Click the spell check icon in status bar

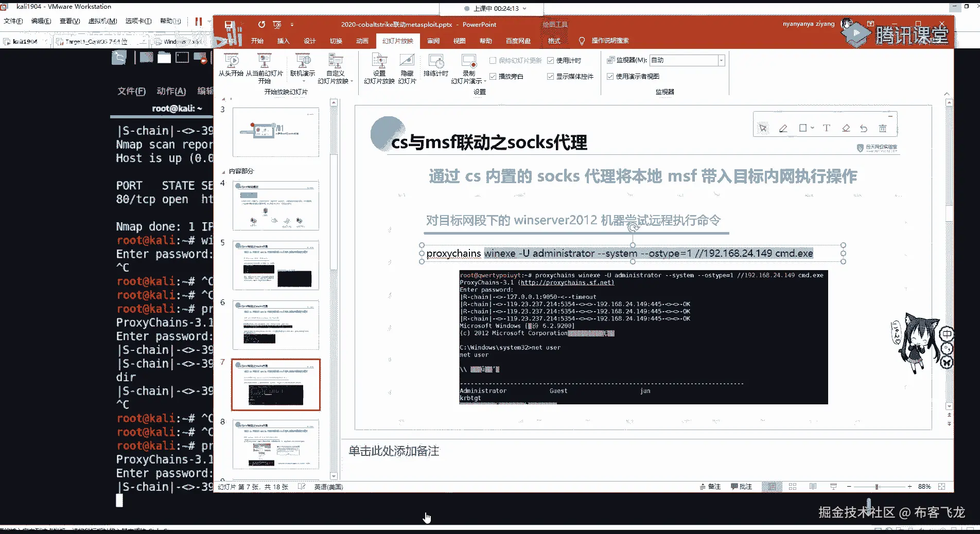pyautogui.click(x=302, y=487)
